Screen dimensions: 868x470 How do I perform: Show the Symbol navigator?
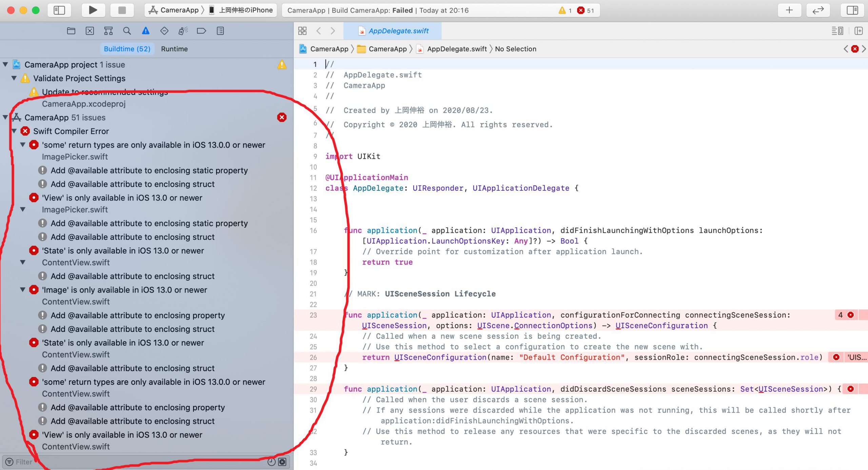pos(108,31)
